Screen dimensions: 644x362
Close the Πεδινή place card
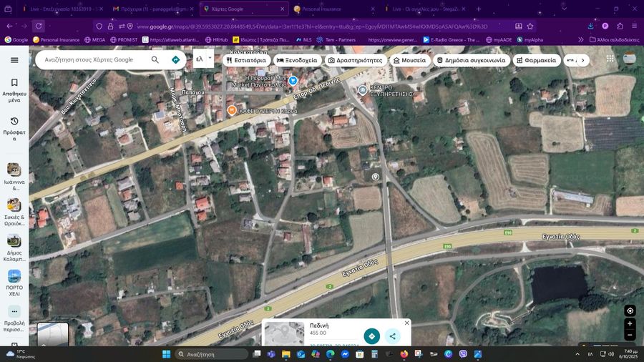tap(406, 323)
